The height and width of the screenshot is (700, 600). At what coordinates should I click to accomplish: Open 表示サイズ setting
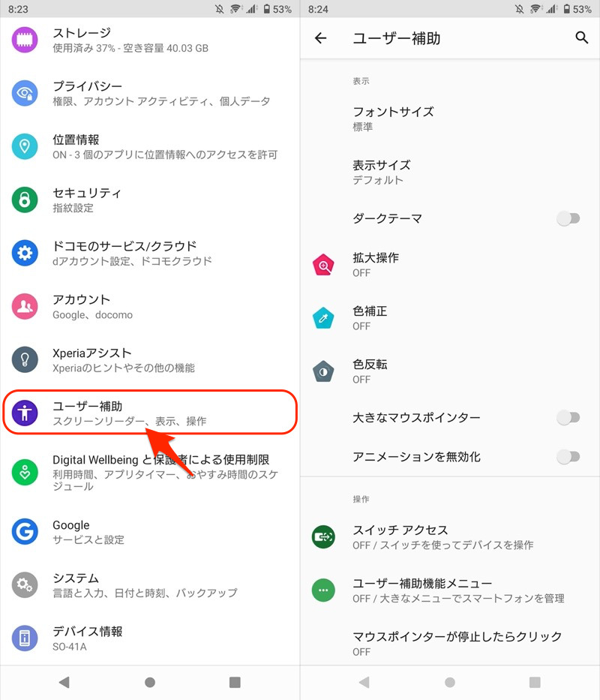(x=450, y=173)
